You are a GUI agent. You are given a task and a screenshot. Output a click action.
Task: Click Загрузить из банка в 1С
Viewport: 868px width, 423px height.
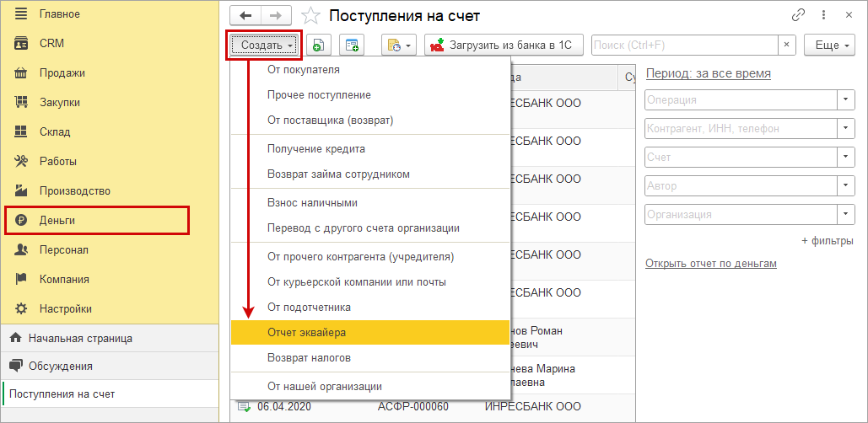click(x=504, y=46)
